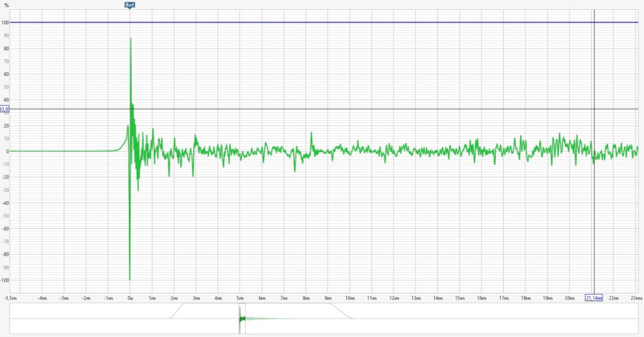Click the -50 label on the percent axis
Screen dimensions: 644x337
[x=5, y=216]
